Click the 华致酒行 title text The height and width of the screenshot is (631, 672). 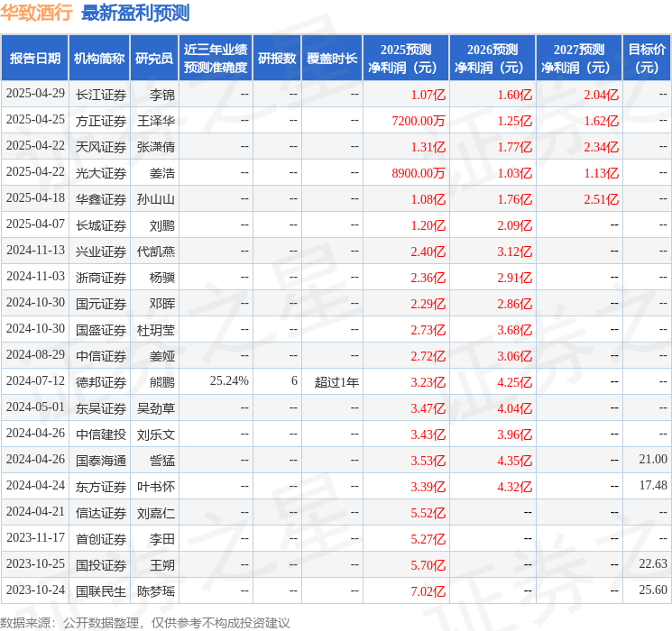[x=36, y=13]
